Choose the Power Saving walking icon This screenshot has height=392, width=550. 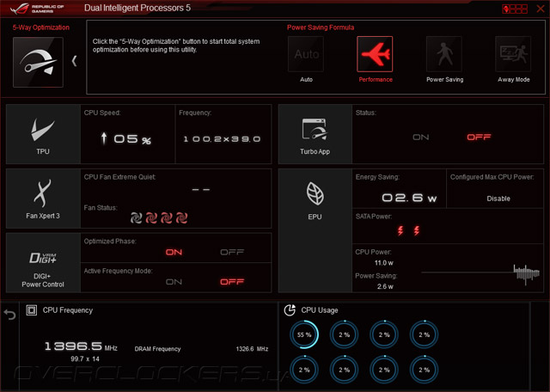444,54
